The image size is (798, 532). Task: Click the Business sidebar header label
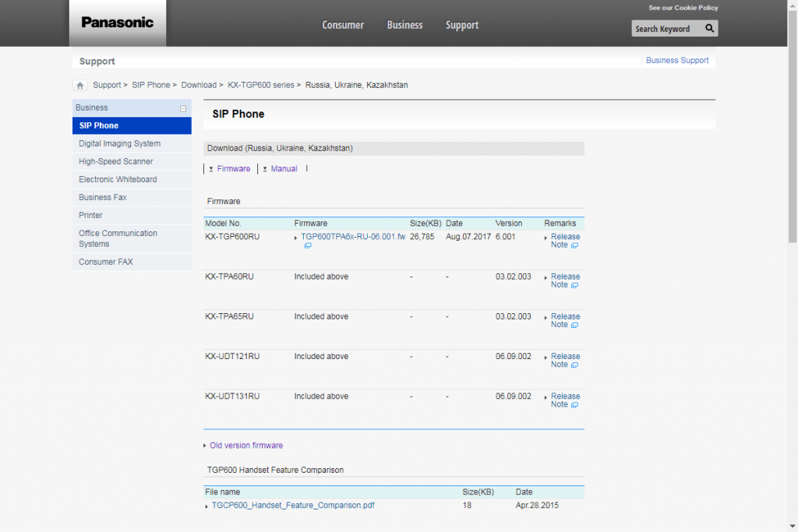[92, 107]
